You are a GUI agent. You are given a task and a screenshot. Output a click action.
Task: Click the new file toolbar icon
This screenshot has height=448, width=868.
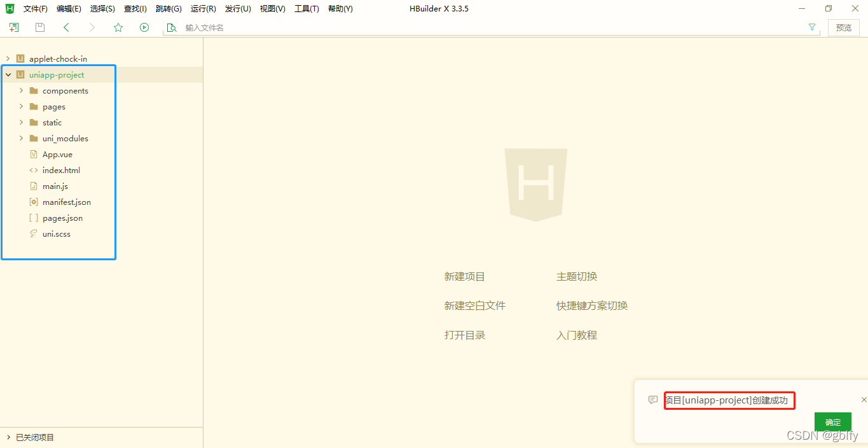[x=13, y=27]
